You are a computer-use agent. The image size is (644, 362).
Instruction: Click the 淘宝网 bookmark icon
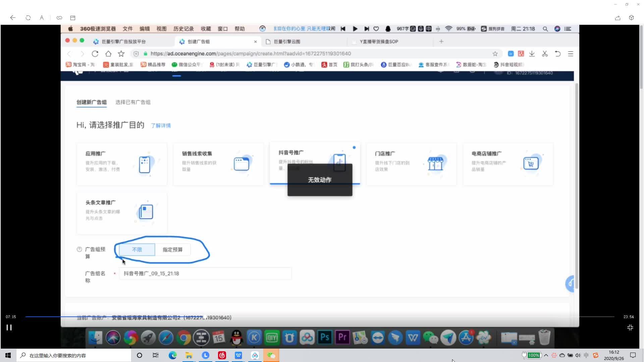68,64
